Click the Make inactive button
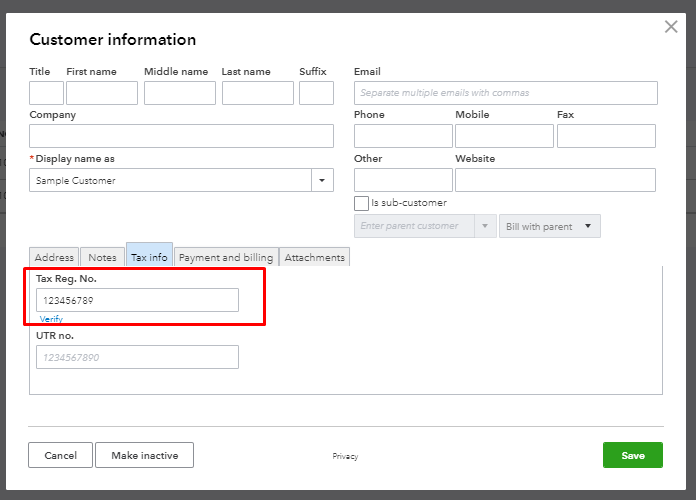Viewport: 696px width, 500px height. click(144, 455)
